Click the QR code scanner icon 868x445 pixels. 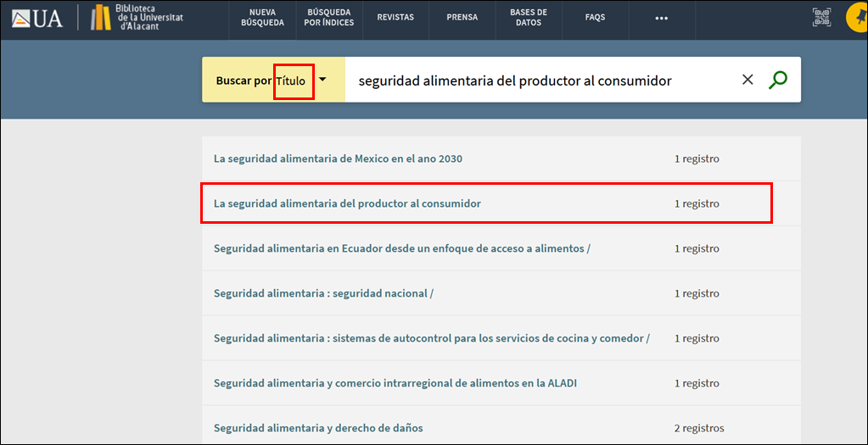pos(820,18)
